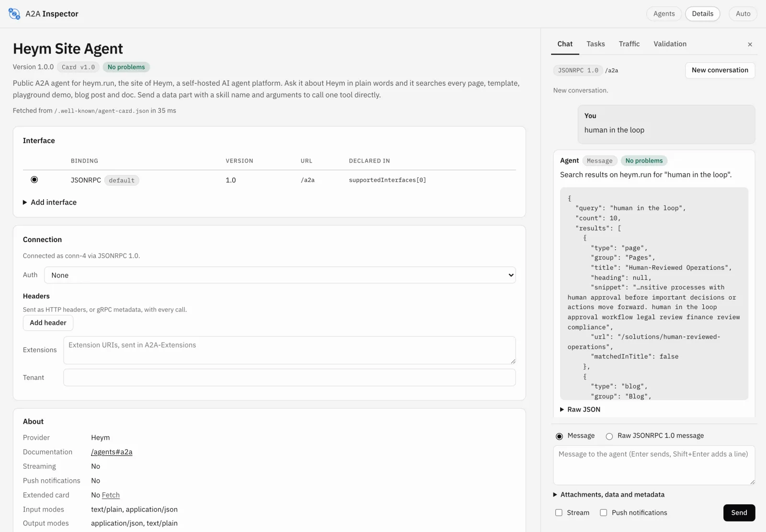Enable the Stream checkbox
This screenshot has height=532, width=766.
(559, 513)
